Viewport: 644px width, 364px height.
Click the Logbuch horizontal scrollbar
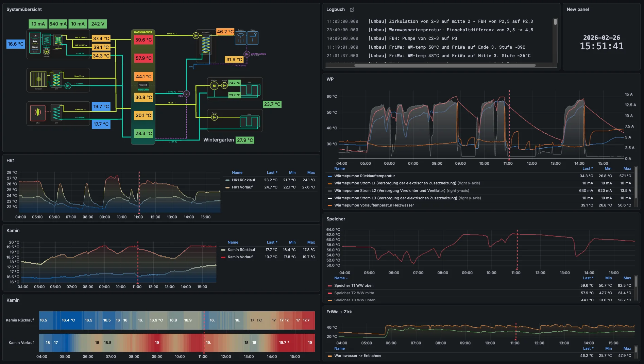(x=444, y=65)
